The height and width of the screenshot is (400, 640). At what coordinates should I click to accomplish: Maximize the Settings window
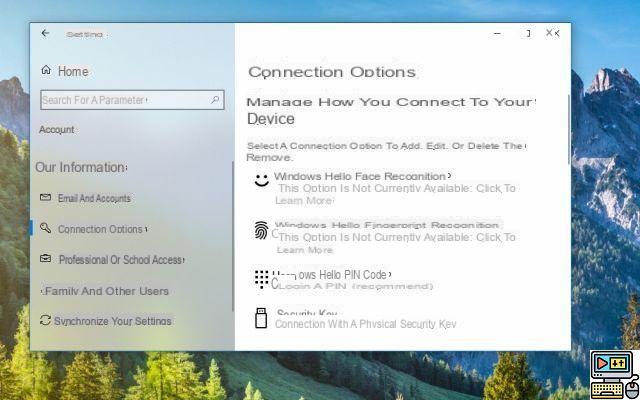coord(528,33)
